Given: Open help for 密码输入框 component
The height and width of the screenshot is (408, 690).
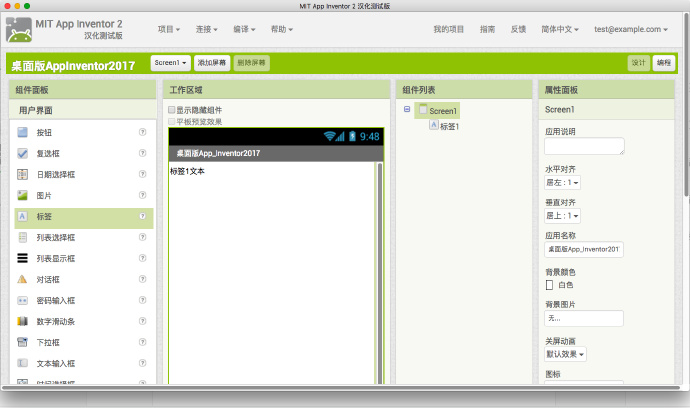Looking at the screenshot, I should 143,300.
